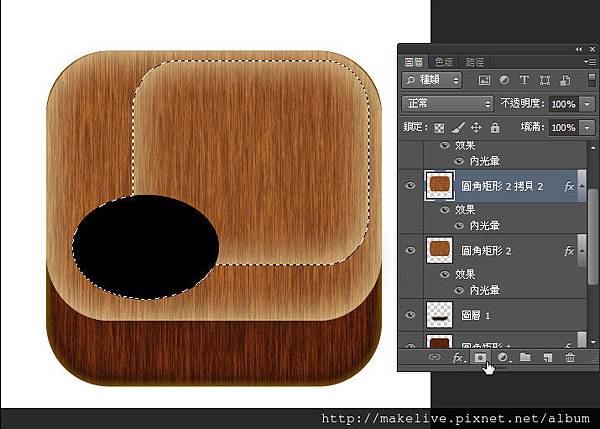Toggle 內光暈 visibility under 圓角矩形 2 拷貝 2
This screenshot has width=600, height=429.
tap(459, 226)
